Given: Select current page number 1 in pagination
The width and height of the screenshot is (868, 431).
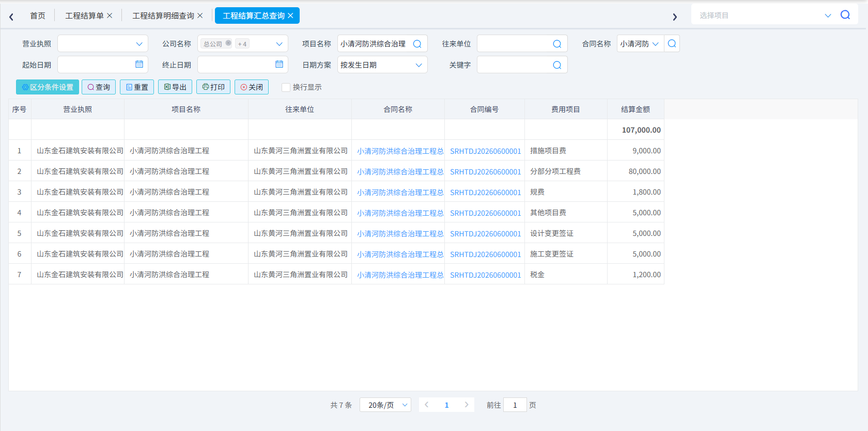Looking at the screenshot, I should pyautogui.click(x=446, y=405).
